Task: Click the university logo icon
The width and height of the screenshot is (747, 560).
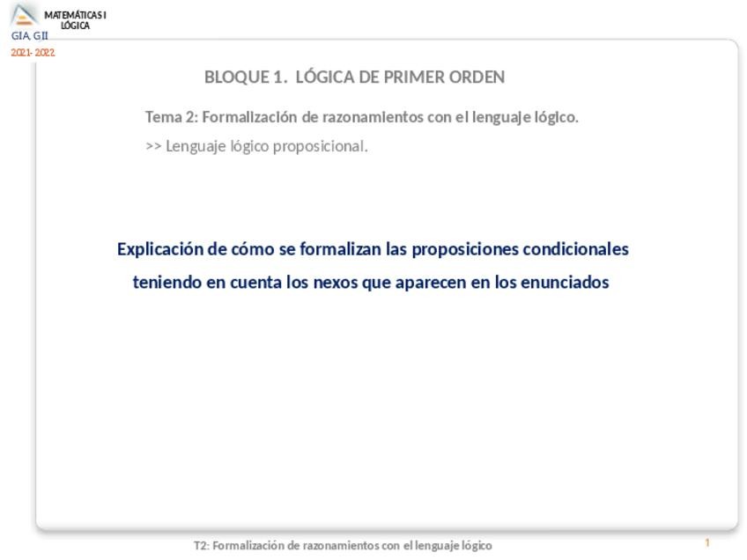Action: [x=23, y=15]
